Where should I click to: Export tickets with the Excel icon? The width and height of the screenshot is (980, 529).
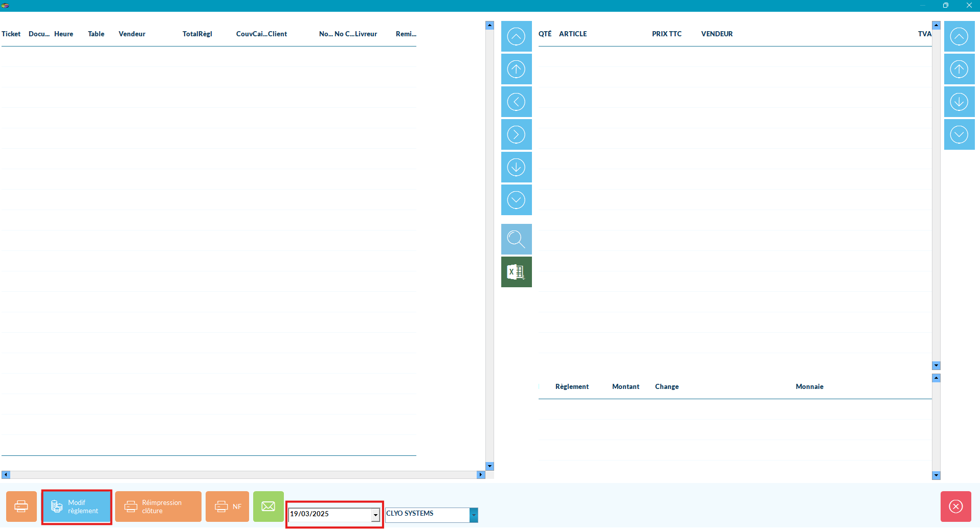tap(516, 272)
